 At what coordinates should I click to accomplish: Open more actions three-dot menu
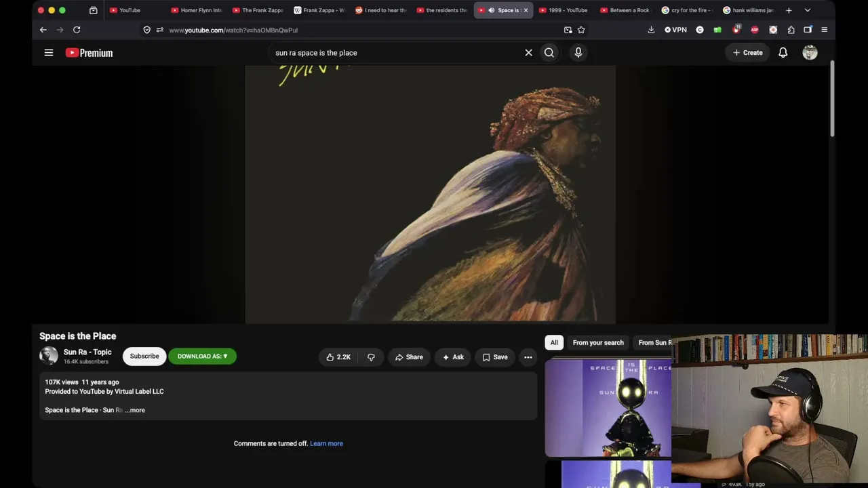pyautogui.click(x=528, y=357)
